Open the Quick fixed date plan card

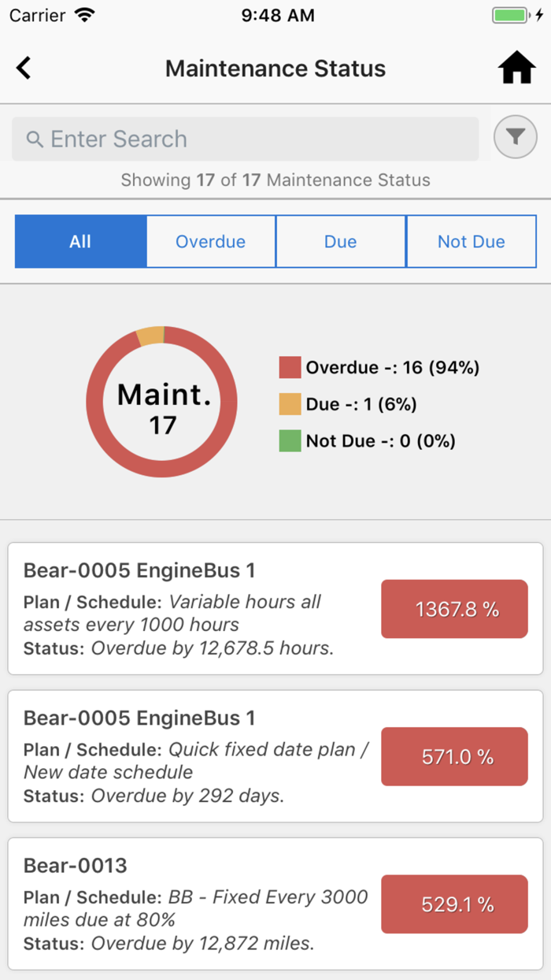click(x=275, y=756)
